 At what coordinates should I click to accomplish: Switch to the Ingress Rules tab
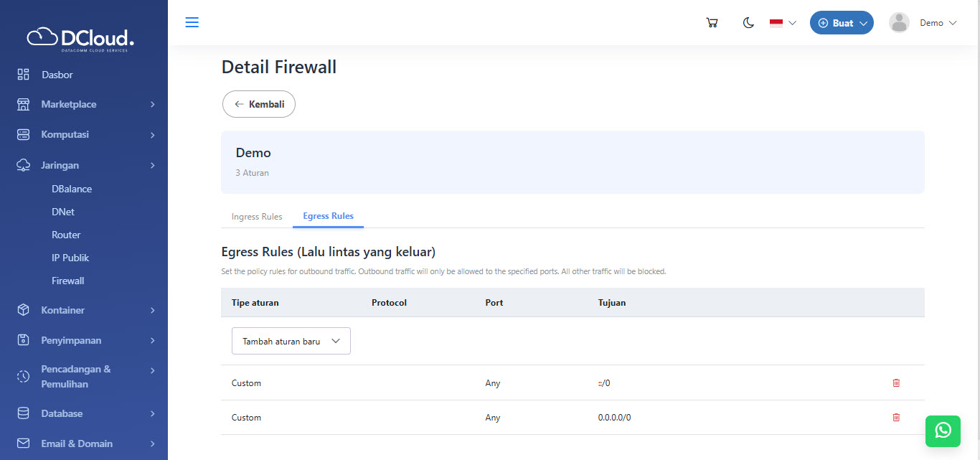257,217
